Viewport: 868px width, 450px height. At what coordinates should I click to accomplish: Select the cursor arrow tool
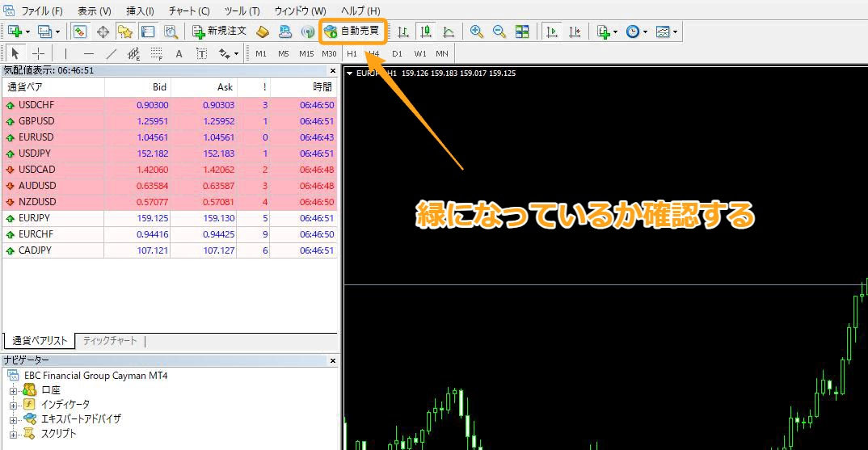(15, 53)
